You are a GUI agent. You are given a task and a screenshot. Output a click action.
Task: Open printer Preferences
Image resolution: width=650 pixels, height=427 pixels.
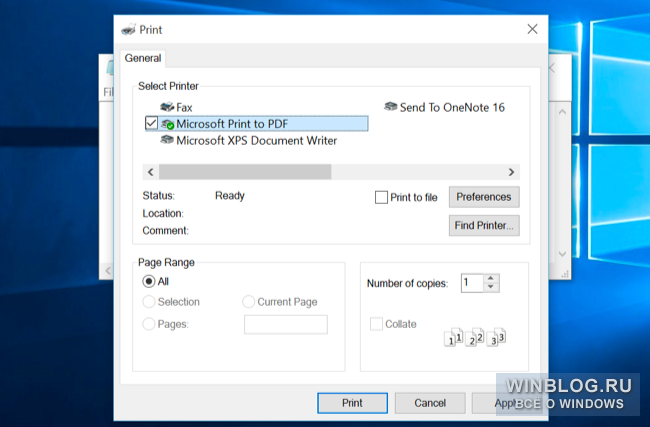pyautogui.click(x=484, y=197)
